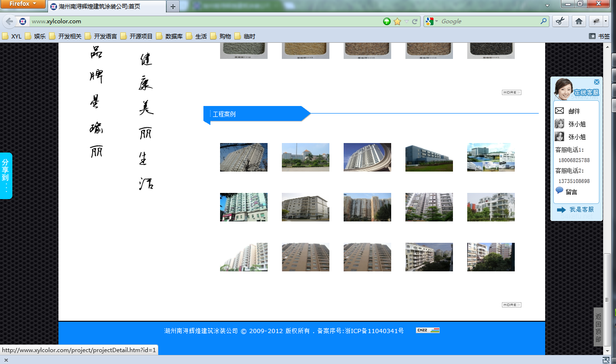Open fourth project thumbnail in top row

coord(429,157)
